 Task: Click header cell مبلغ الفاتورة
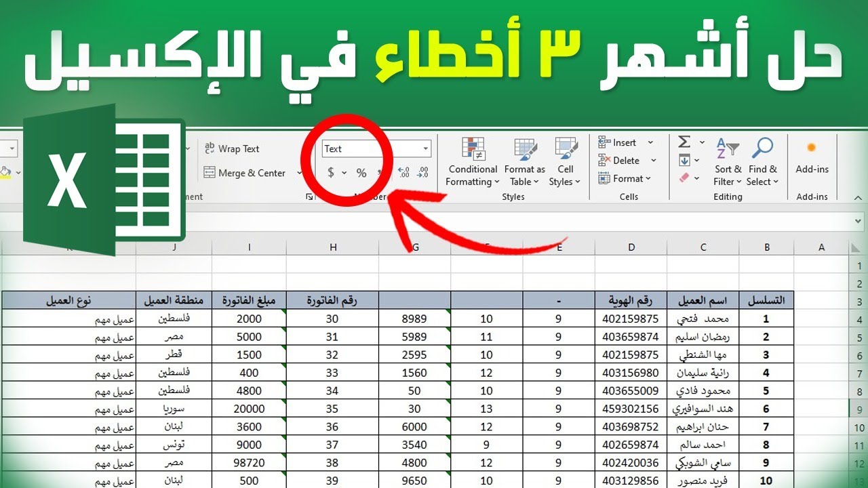249,300
